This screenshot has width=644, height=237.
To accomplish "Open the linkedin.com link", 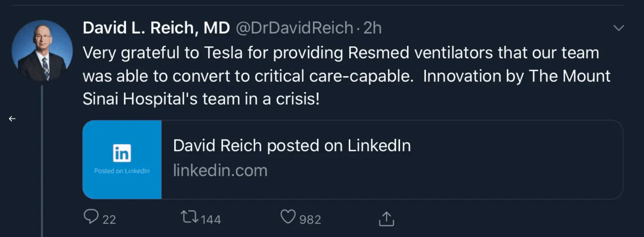I will (220, 170).
